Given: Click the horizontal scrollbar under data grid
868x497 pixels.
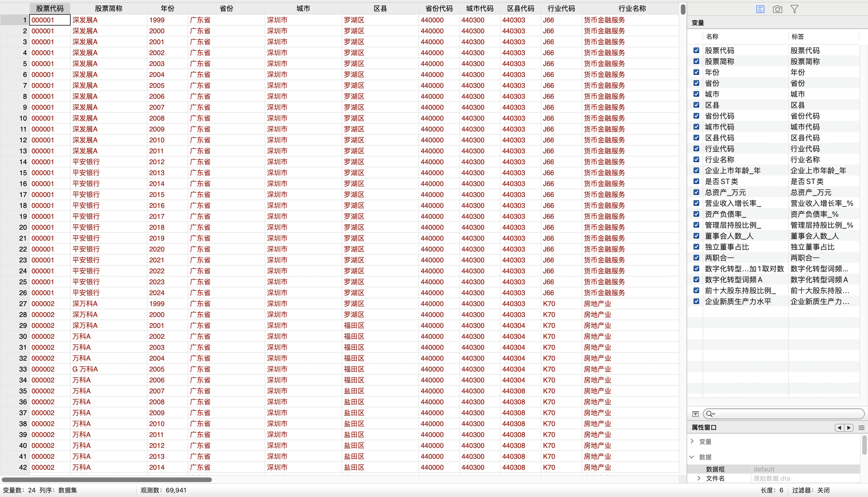Looking at the screenshot, I should 106,479.
